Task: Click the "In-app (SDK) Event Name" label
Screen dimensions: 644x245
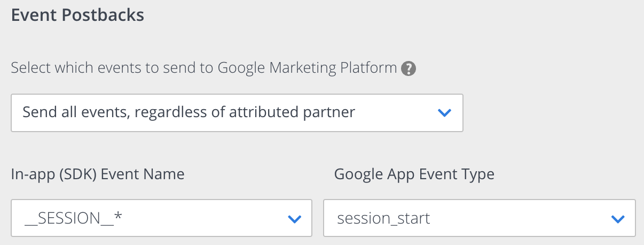Action: [x=98, y=174]
